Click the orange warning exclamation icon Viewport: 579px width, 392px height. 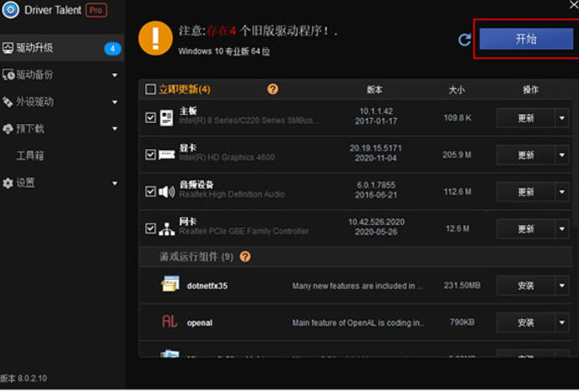pyautogui.click(x=155, y=39)
